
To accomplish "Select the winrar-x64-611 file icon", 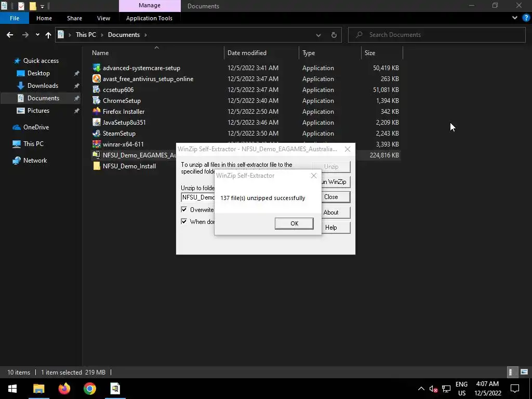I will 97,144.
